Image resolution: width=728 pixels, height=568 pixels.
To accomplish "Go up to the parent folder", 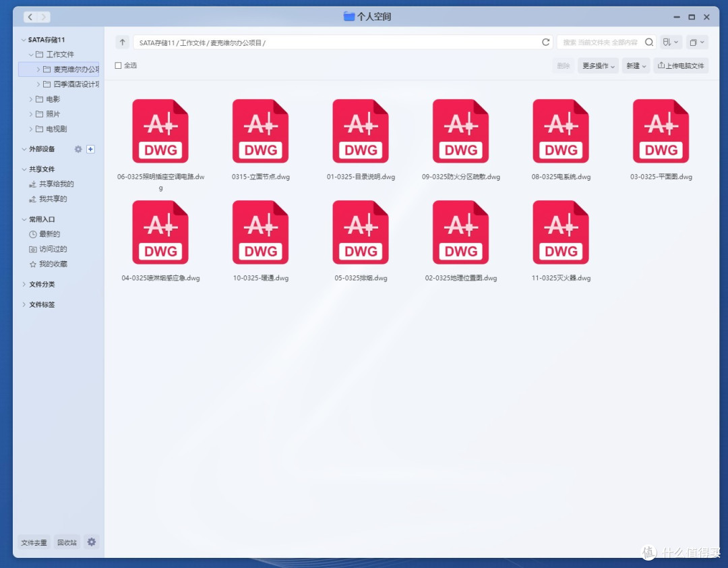I will click(122, 42).
